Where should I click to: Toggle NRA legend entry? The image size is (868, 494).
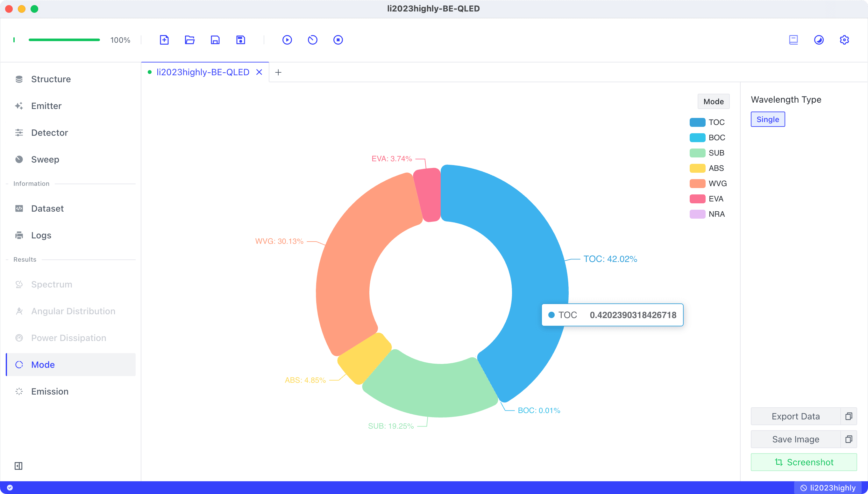pos(707,214)
